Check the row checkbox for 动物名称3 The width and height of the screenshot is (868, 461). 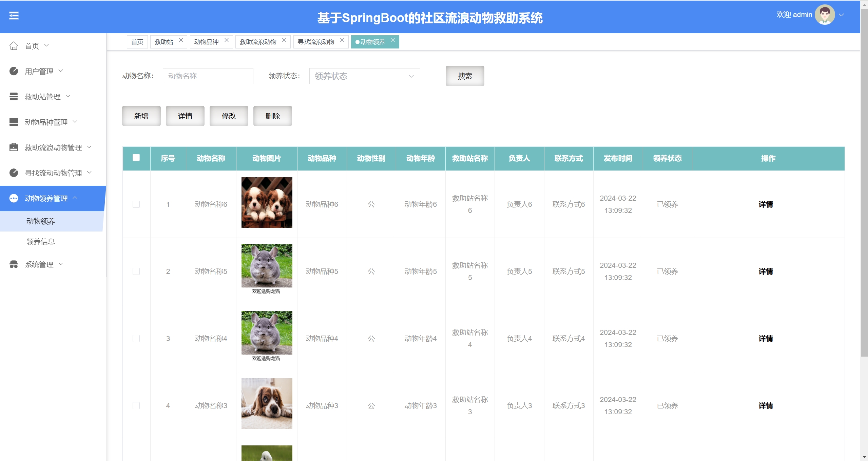click(136, 406)
